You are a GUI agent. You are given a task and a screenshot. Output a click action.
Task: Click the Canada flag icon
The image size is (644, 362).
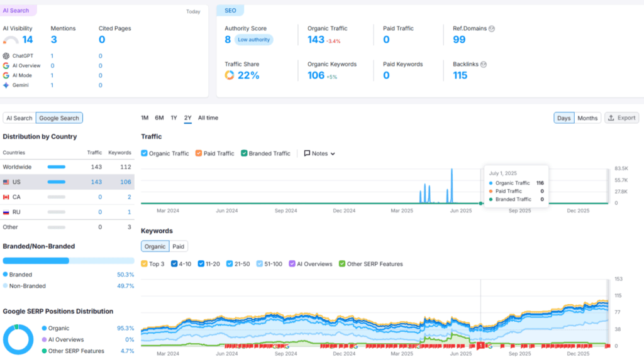coord(8,197)
